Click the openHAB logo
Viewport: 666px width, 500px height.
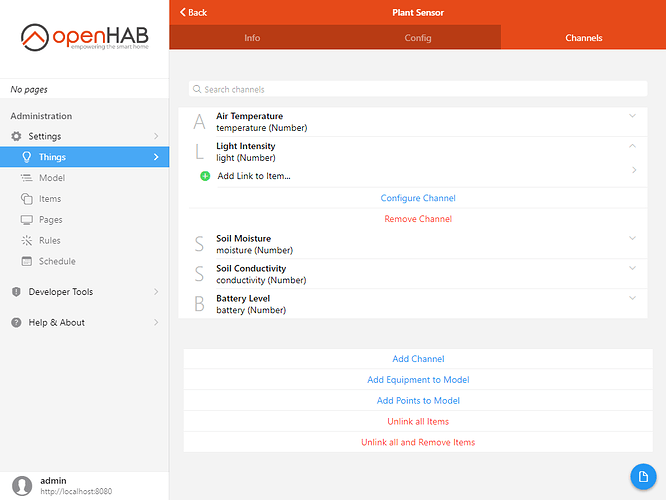click(x=84, y=39)
